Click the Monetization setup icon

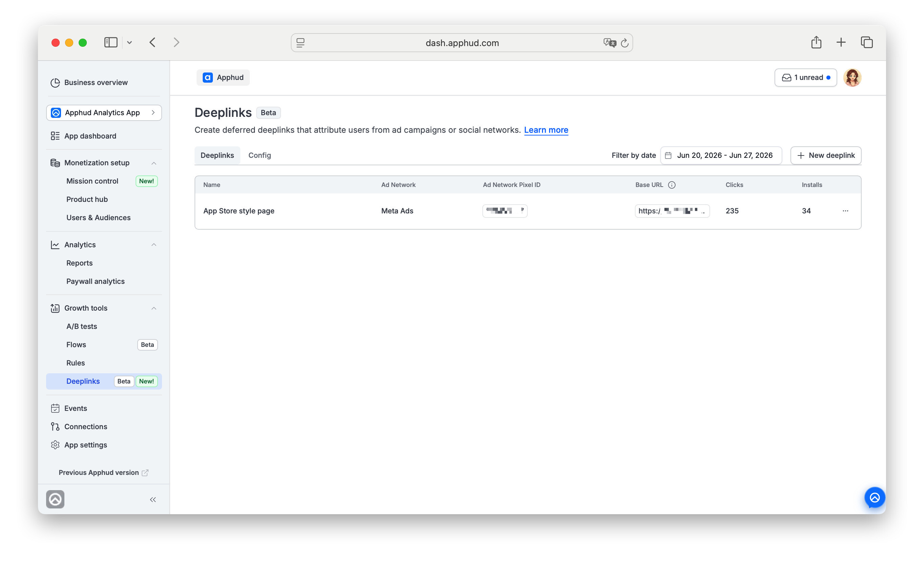pyautogui.click(x=55, y=163)
